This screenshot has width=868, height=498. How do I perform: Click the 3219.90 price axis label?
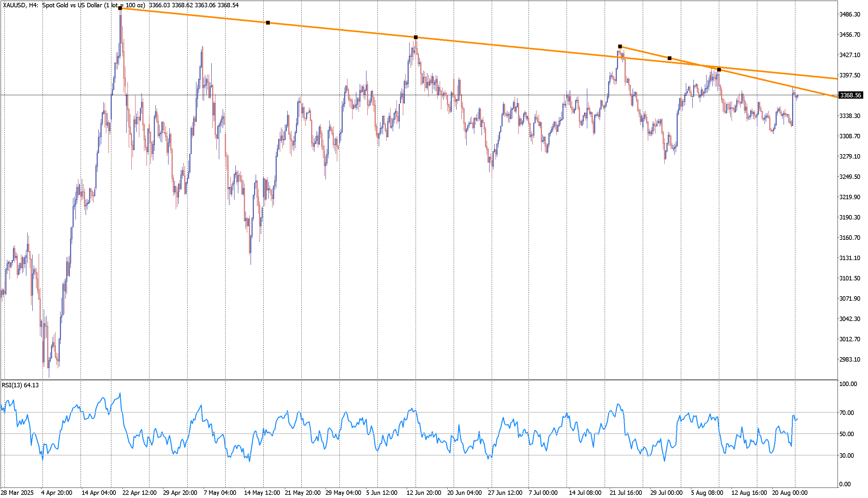tap(850, 197)
